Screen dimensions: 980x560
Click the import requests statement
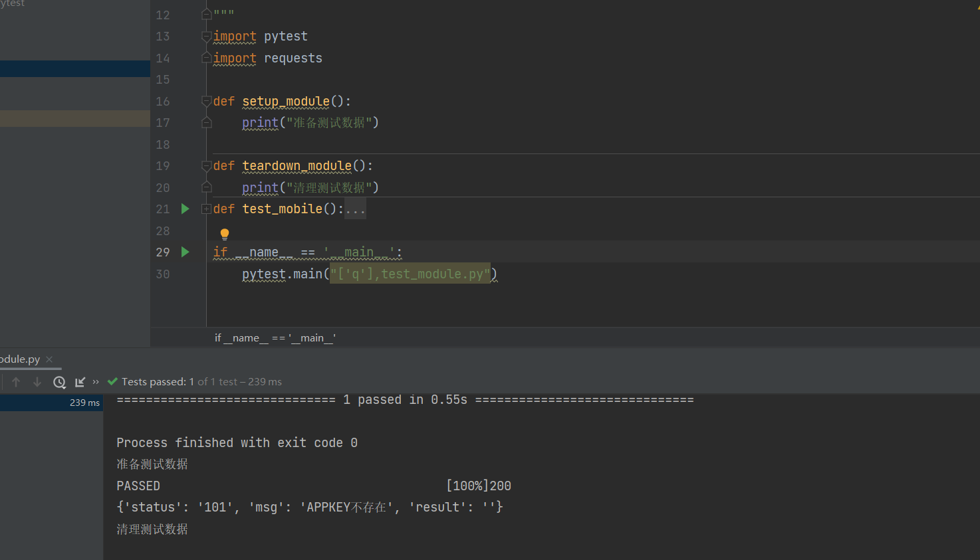point(267,58)
